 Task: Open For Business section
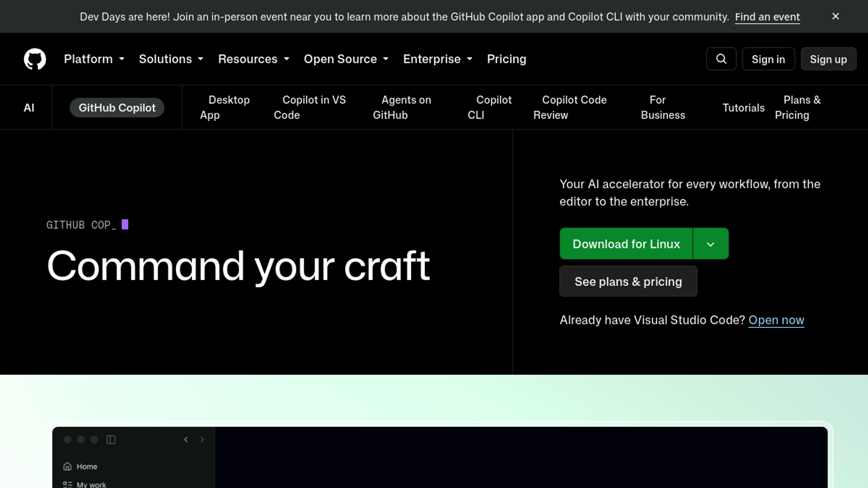pos(663,108)
